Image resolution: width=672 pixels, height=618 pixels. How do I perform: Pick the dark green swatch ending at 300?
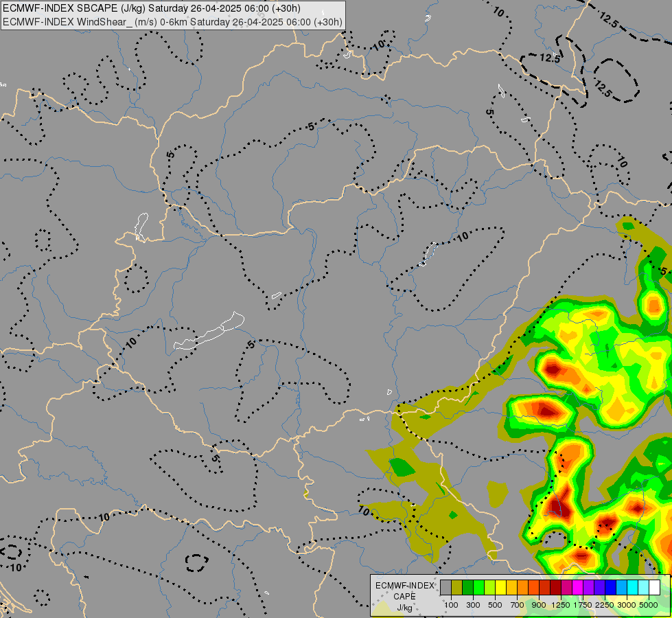468,588
